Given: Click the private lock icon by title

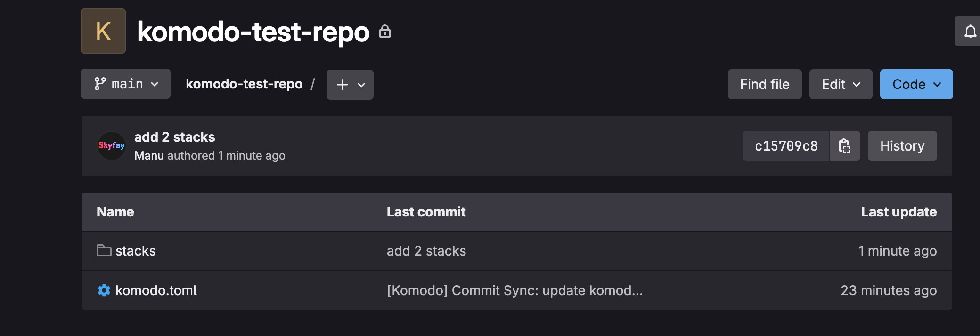Looking at the screenshot, I should point(385,32).
